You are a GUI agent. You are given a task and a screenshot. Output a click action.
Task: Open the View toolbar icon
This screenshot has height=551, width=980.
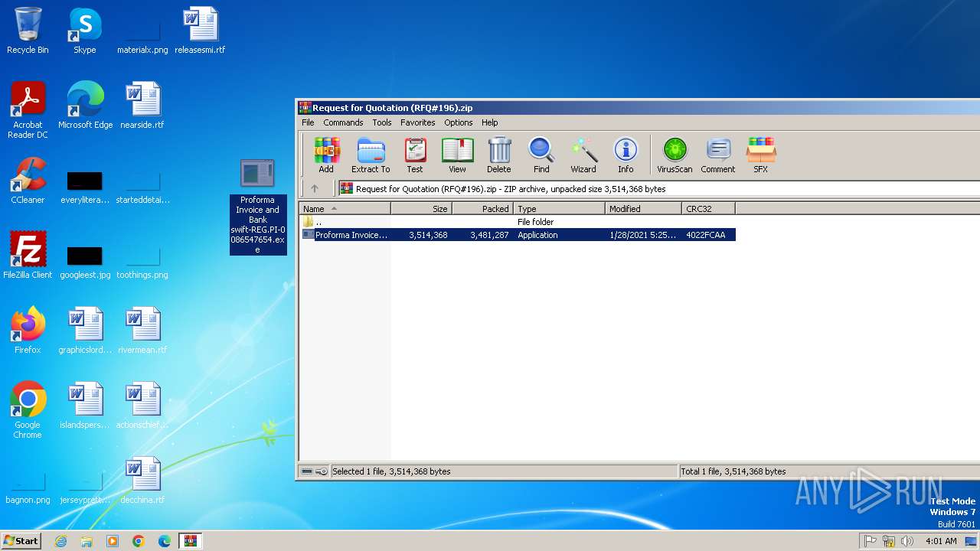(457, 155)
